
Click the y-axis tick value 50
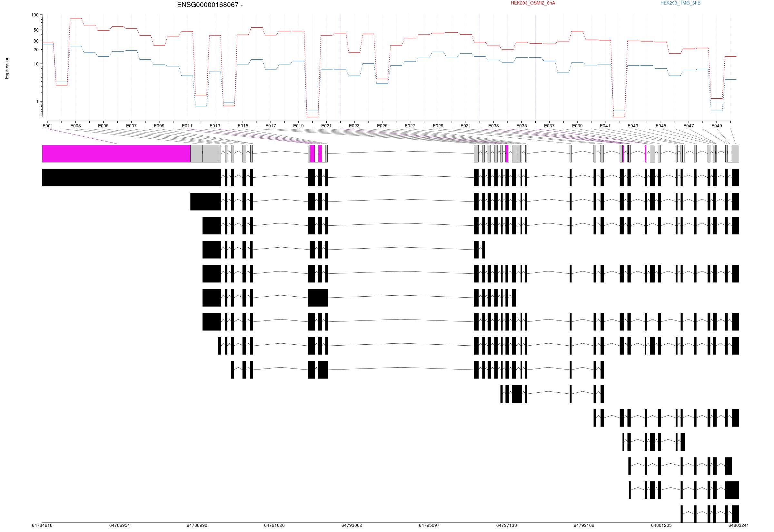[36, 30]
